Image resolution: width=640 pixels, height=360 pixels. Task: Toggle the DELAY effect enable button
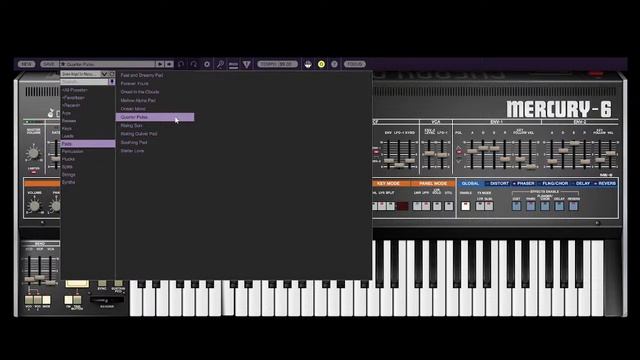[x=559, y=206]
